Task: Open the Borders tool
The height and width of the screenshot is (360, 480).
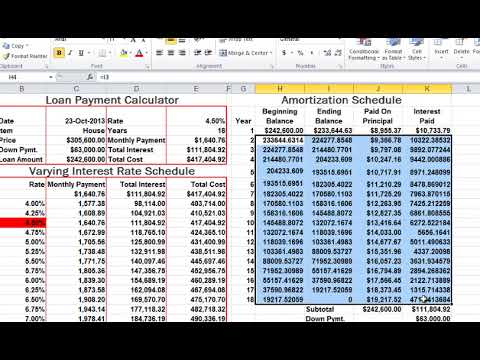Action: click(x=102, y=53)
